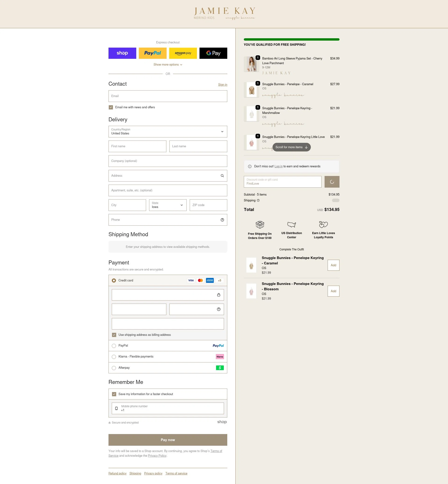
Task: Click the security code help icon
Action: coord(218,309)
